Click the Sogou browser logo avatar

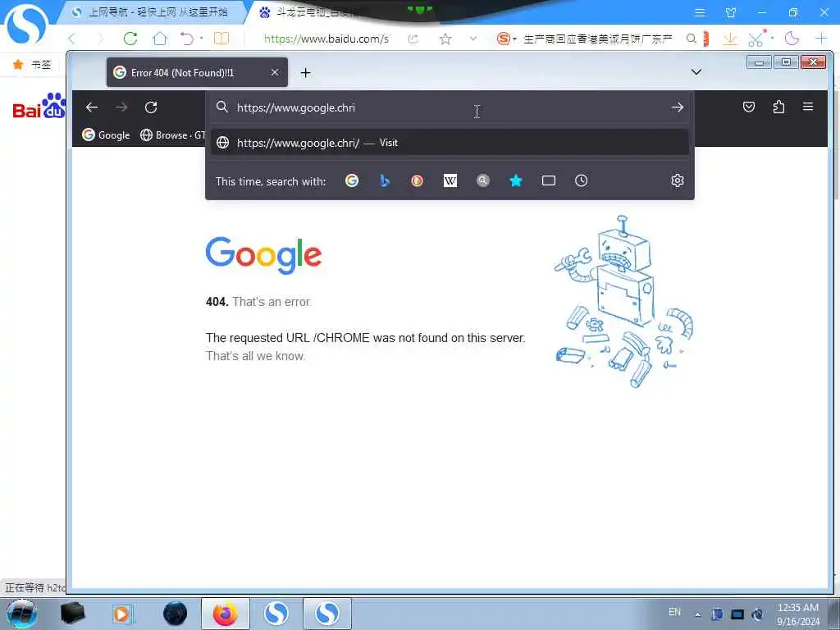[25, 24]
